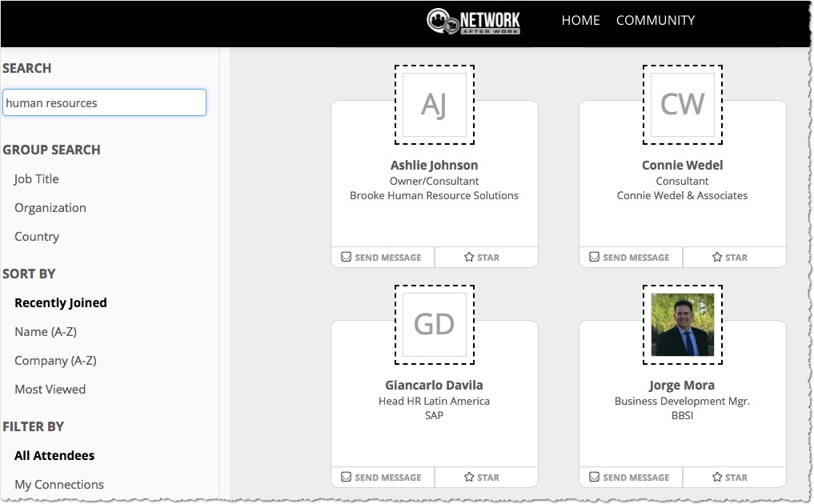Open Jorge Mora's profile photo
Screen dimensions: 814x504
[682, 324]
